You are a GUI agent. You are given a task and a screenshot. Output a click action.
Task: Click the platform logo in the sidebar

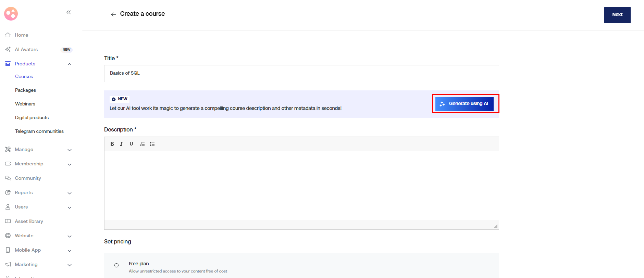11,14
